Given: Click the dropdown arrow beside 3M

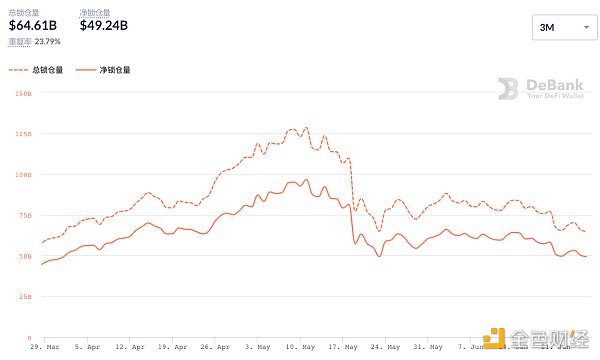Looking at the screenshot, I should (586, 28).
